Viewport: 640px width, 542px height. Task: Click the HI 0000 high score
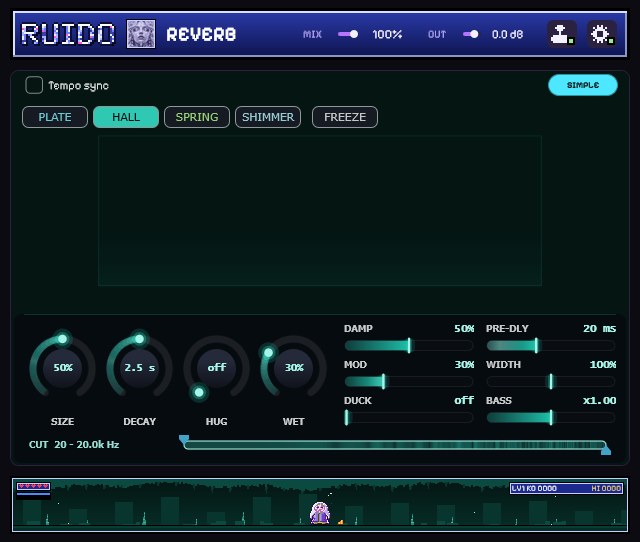[x=606, y=488]
